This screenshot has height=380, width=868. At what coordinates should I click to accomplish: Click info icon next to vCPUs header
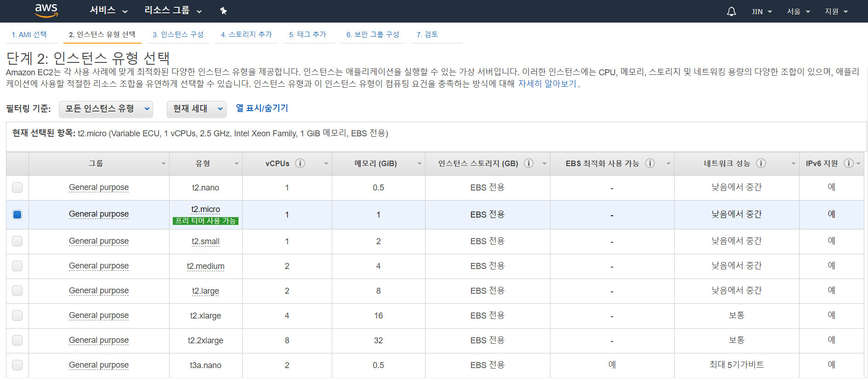(x=300, y=163)
